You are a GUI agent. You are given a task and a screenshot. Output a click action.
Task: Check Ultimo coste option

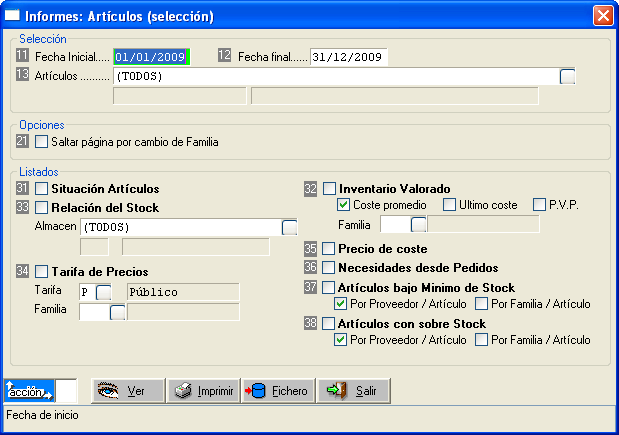[x=449, y=204]
